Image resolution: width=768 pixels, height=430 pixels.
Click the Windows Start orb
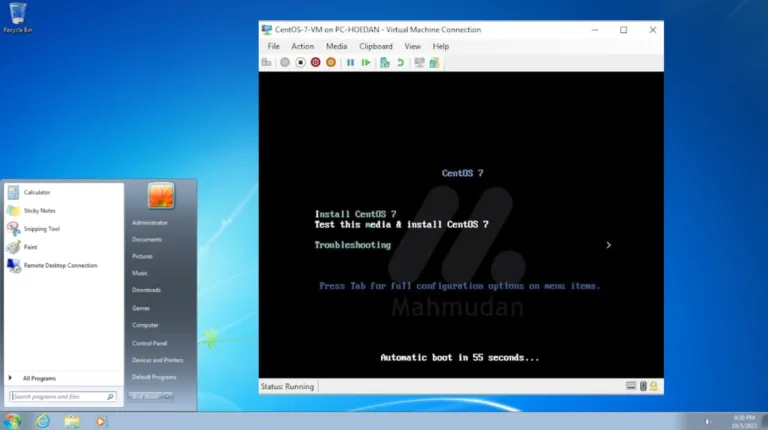[12, 421]
